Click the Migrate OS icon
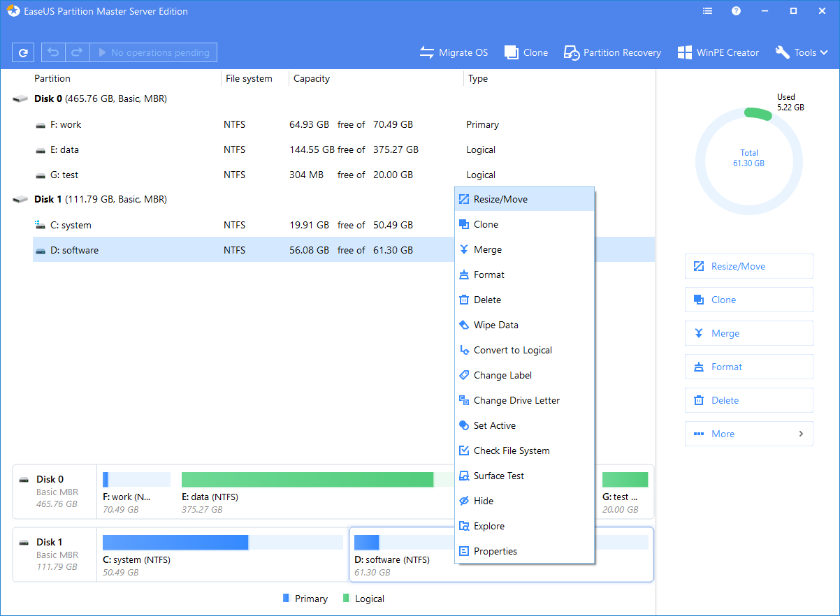The height and width of the screenshot is (616, 840). pyautogui.click(x=426, y=52)
